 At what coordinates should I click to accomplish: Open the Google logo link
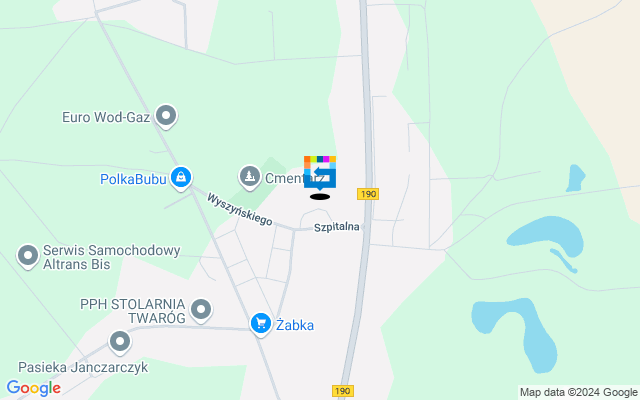(x=33, y=388)
